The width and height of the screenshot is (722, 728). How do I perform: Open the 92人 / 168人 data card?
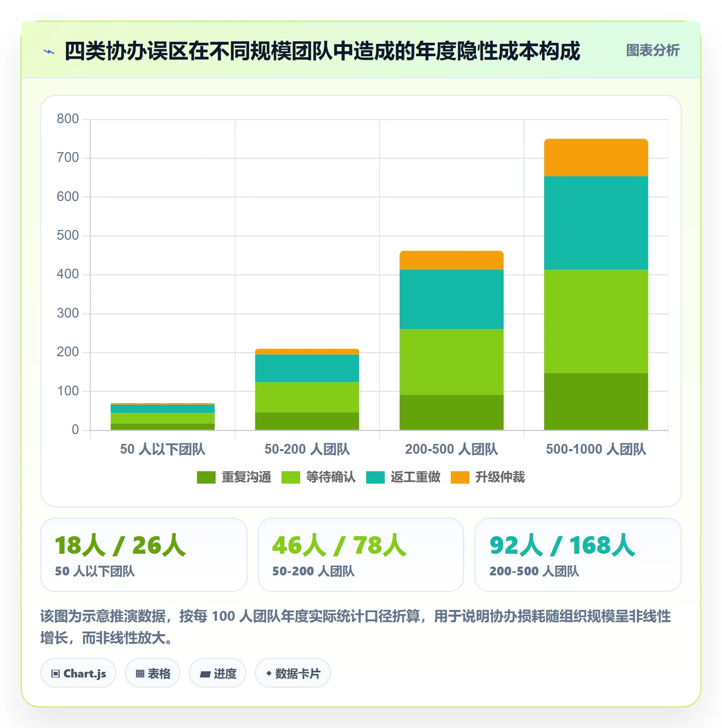[x=578, y=555]
